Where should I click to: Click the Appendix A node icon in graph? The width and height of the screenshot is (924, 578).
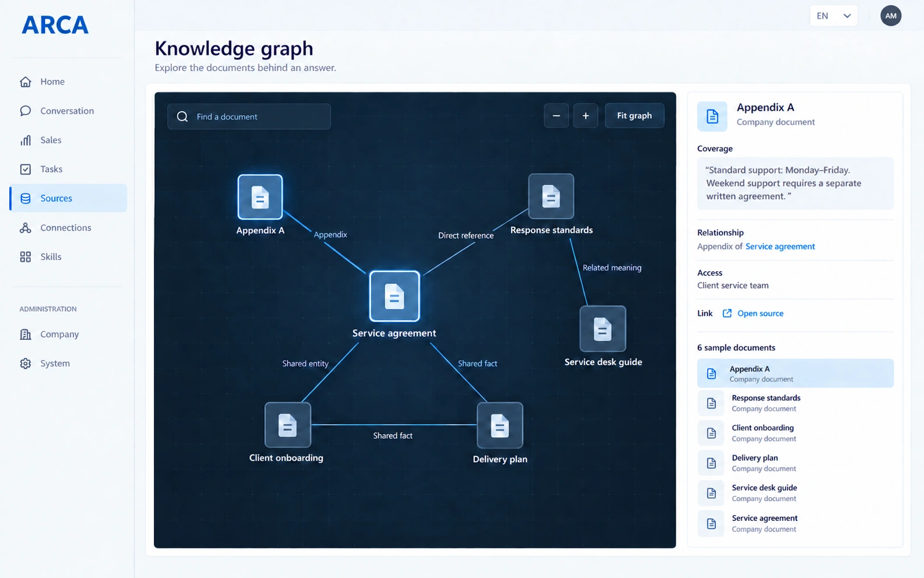260,197
